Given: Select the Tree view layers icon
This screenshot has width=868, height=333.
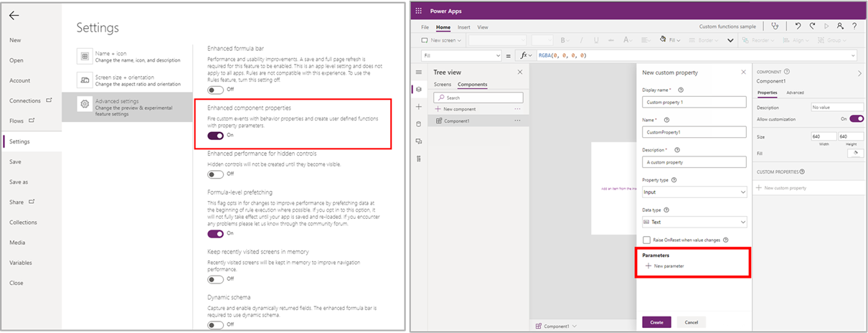Looking at the screenshot, I should point(420,89).
